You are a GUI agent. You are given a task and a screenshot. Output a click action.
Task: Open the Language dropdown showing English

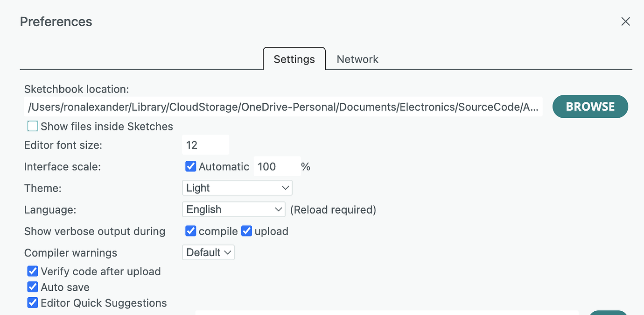(x=233, y=209)
